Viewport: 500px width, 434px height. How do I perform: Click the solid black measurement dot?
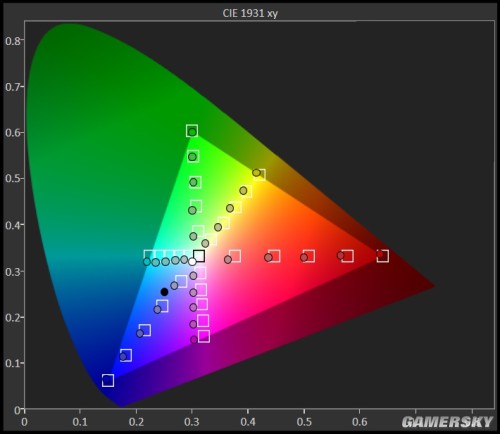[164, 292]
